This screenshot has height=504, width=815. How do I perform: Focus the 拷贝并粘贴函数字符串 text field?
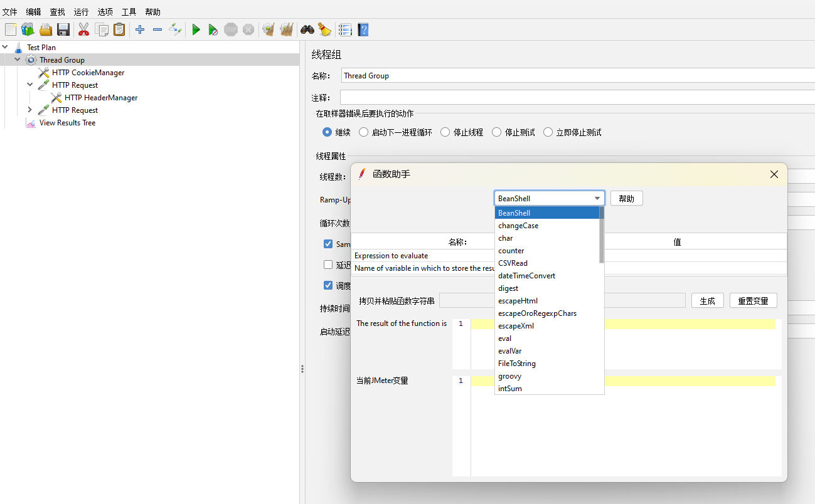pyautogui.click(x=562, y=300)
